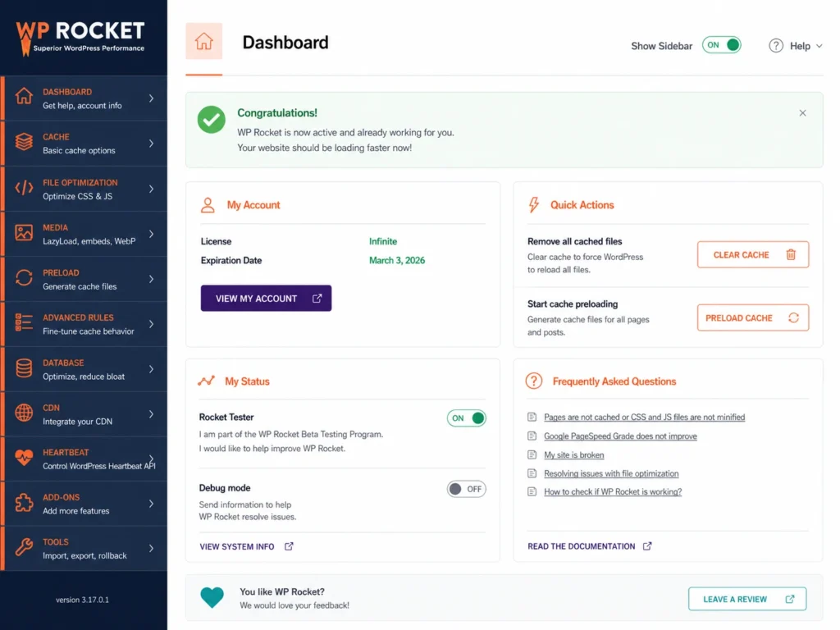
Task: Turn off the Rocket Tester toggle
Action: [467, 418]
